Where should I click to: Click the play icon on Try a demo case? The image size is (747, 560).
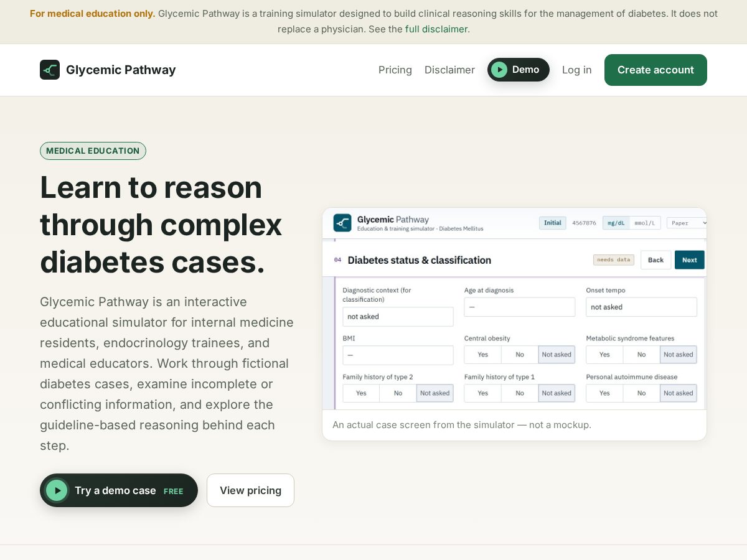(57, 490)
